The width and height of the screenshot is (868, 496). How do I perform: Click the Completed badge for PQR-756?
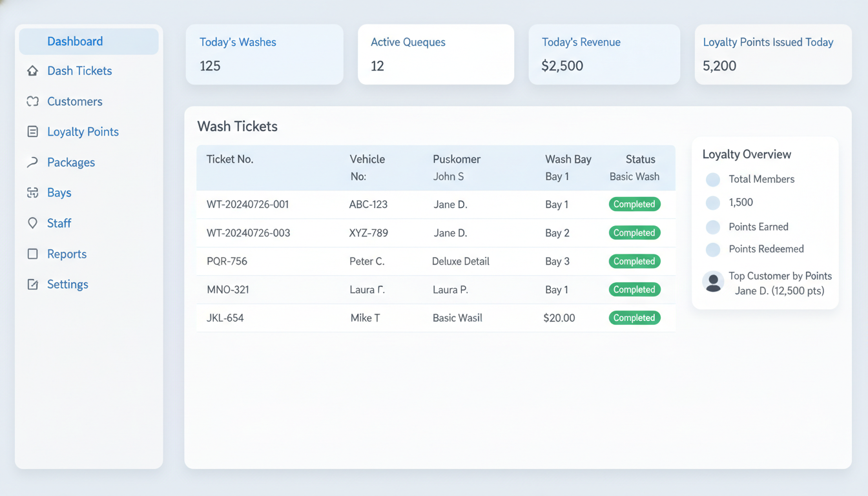(634, 261)
